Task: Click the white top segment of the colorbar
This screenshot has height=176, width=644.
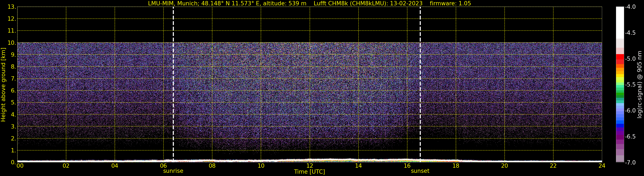Action: pyautogui.click(x=620, y=22)
